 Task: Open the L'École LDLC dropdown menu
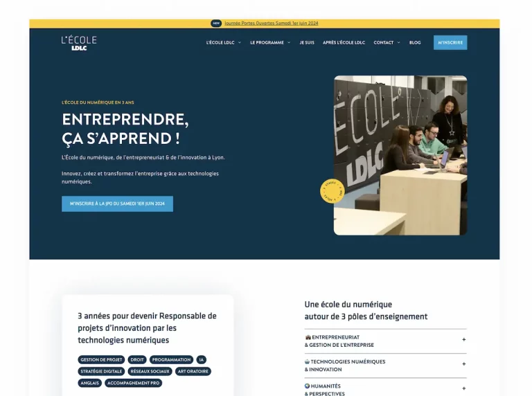(x=223, y=43)
